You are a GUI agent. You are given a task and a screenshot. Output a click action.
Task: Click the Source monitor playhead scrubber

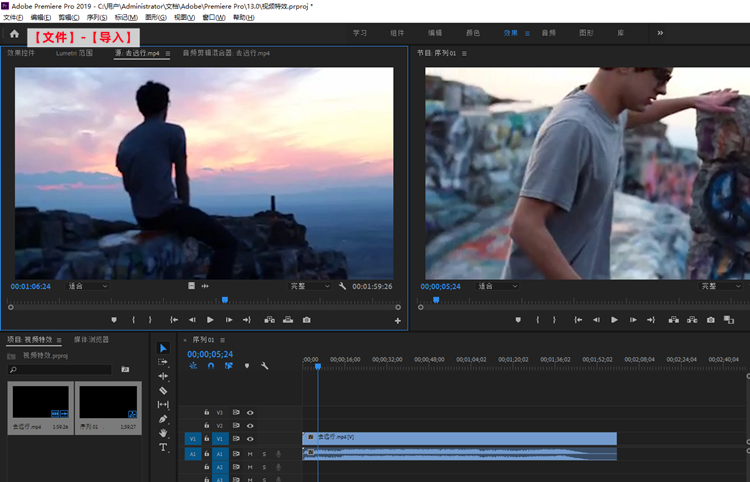tap(225, 299)
